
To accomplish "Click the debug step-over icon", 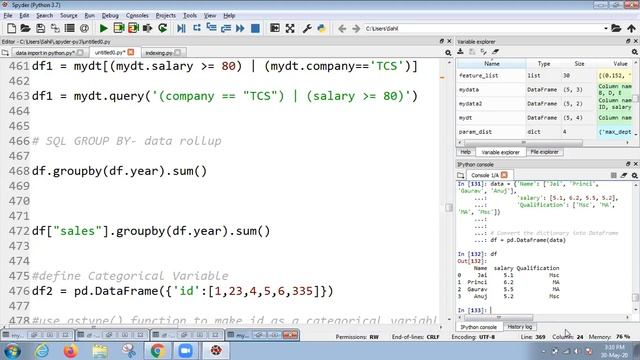I will pos(197,28).
